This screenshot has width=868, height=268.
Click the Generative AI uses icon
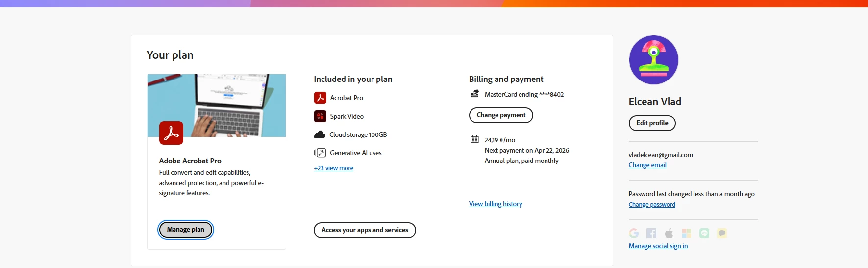(x=320, y=153)
